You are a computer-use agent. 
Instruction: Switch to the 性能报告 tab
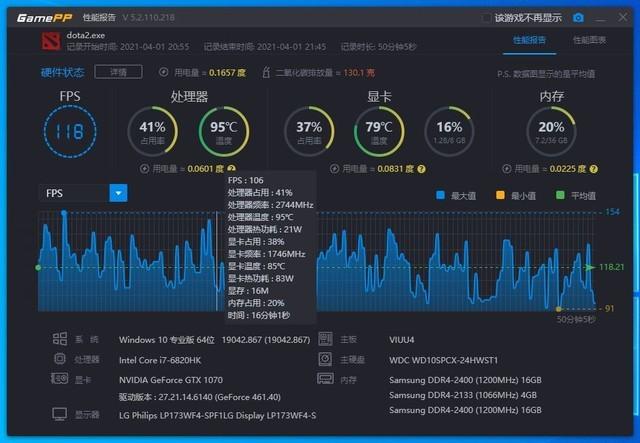pos(529,40)
